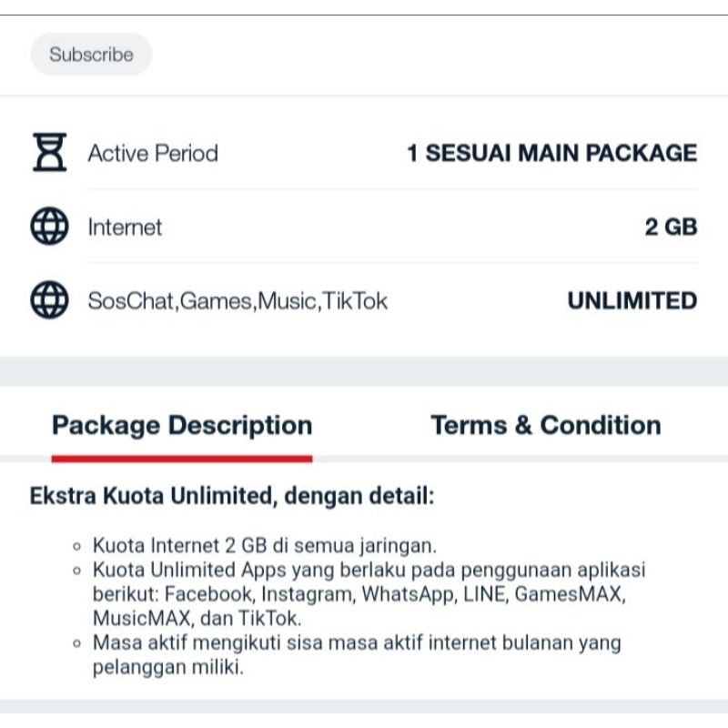Click the globe icon beside SosChat,Games,Music,TikTok
Screen dimensions: 728x728
click(49, 300)
